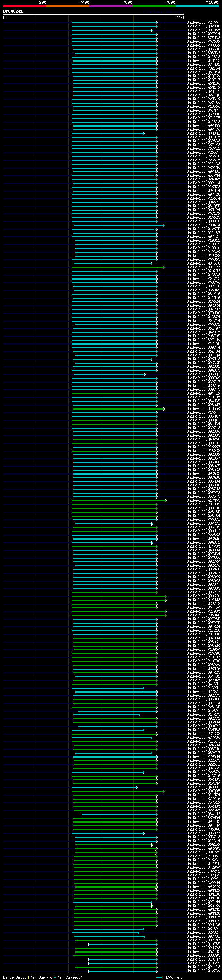Select the UniRef100_P12468 label
222x980 pixels.
[x=203, y=344]
